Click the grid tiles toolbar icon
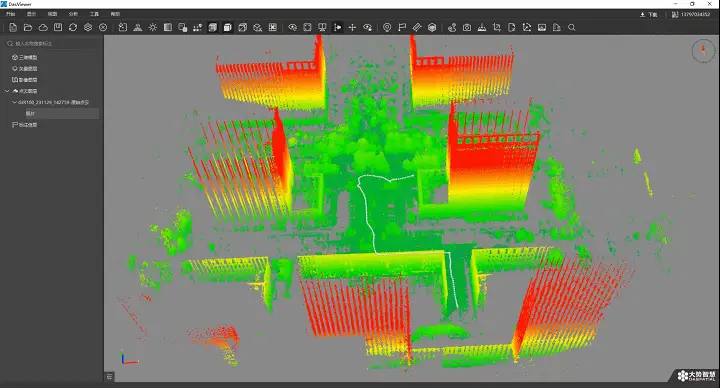The image size is (720, 388). [273, 28]
